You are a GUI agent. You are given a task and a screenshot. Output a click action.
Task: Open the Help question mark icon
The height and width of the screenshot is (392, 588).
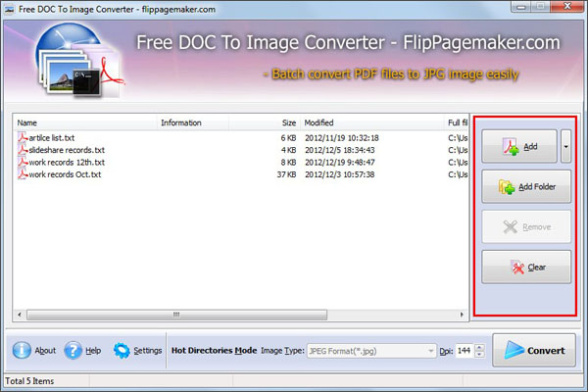coord(73,351)
